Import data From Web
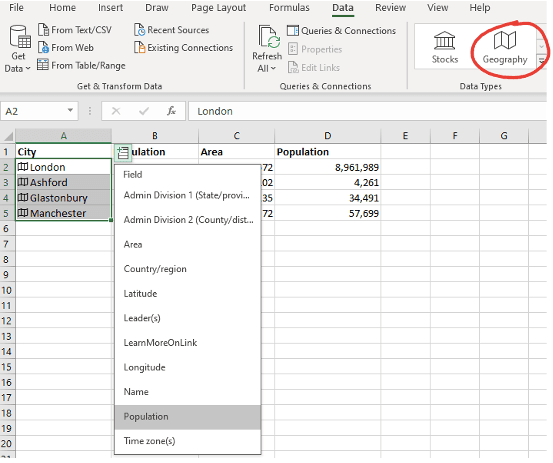 (x=66, y=48)
